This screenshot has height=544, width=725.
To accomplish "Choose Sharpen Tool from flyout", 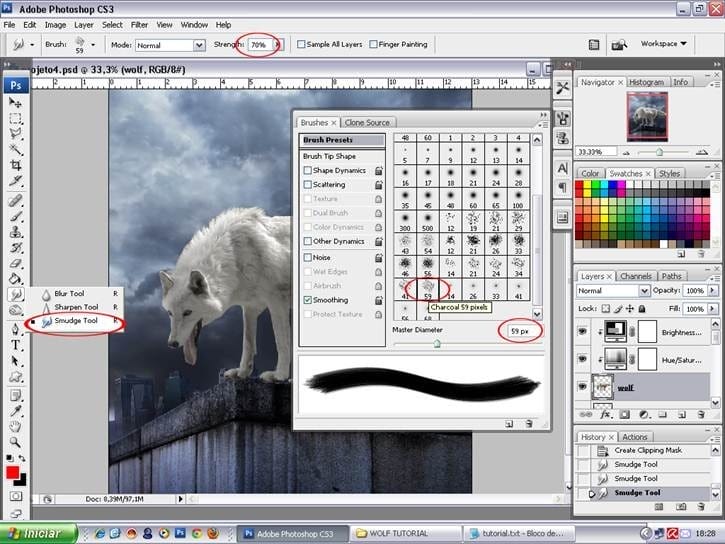I will [74, 307].
